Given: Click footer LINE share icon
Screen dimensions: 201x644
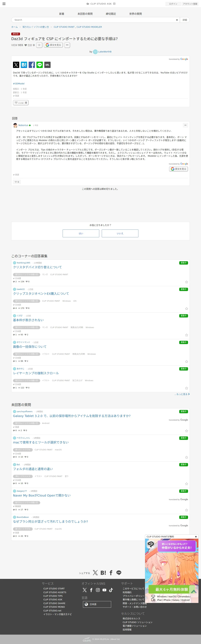Looking at the screenshot, I should click(119, 573).
